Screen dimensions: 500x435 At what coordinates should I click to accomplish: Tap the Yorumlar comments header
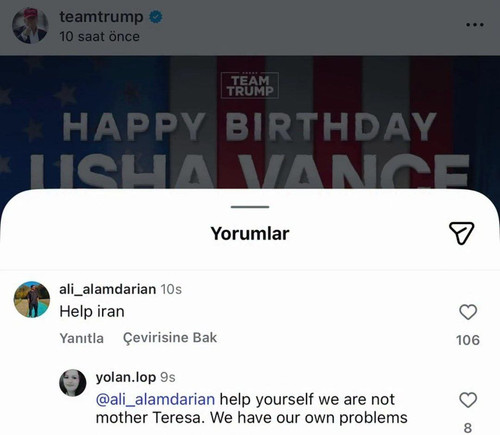[250, 234]
